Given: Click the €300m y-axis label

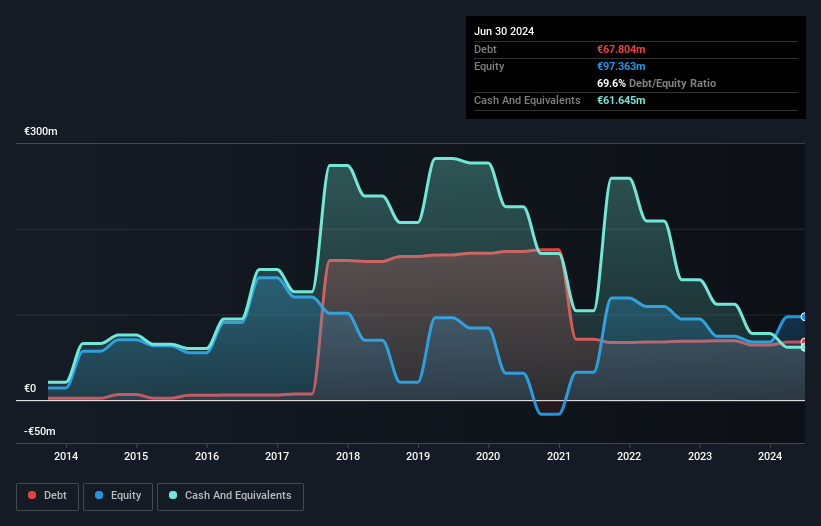Looking at the screenshot, I should [x=41, y=131].
